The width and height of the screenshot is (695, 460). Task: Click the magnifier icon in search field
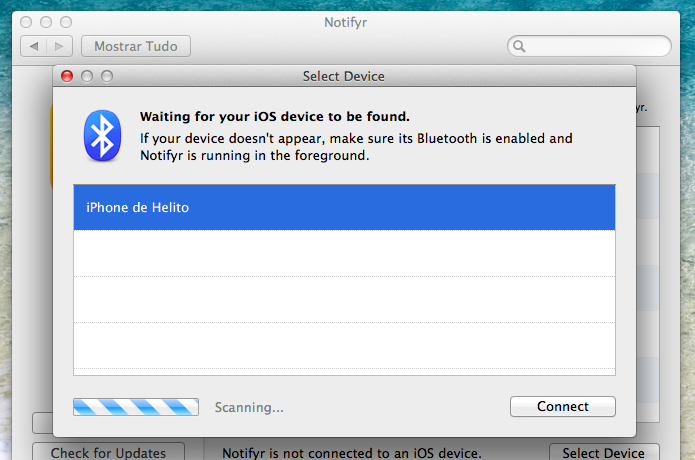[519, 46]
